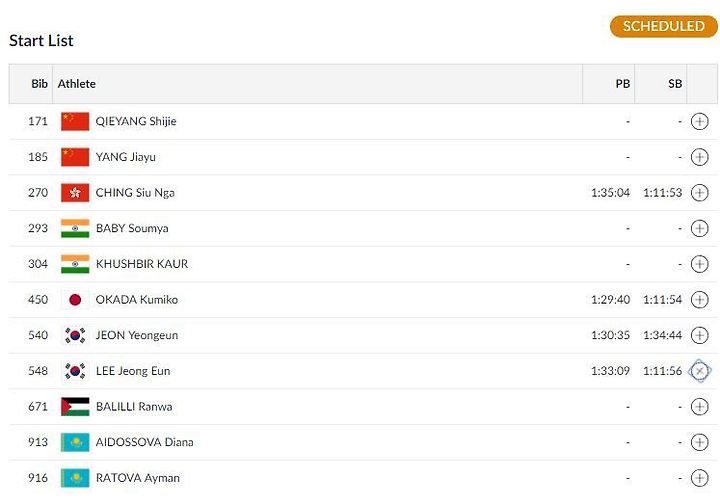Select bib number 671
Viewport: 720px width, 504px height.
[x=38, y=407]
